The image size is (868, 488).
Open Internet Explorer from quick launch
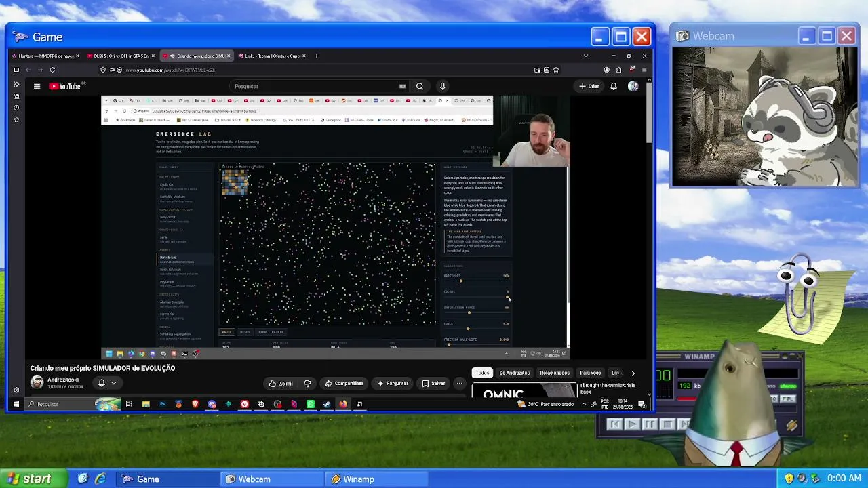(x=100, y=479)
